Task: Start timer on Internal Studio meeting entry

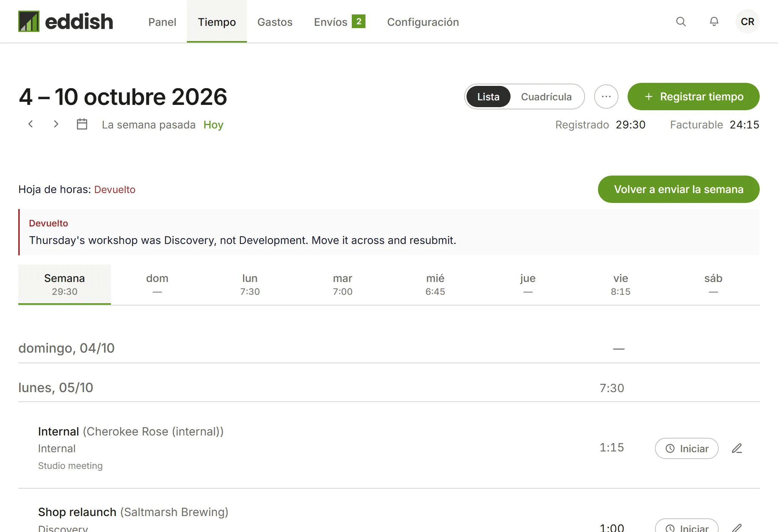Action: coord(687,448)
